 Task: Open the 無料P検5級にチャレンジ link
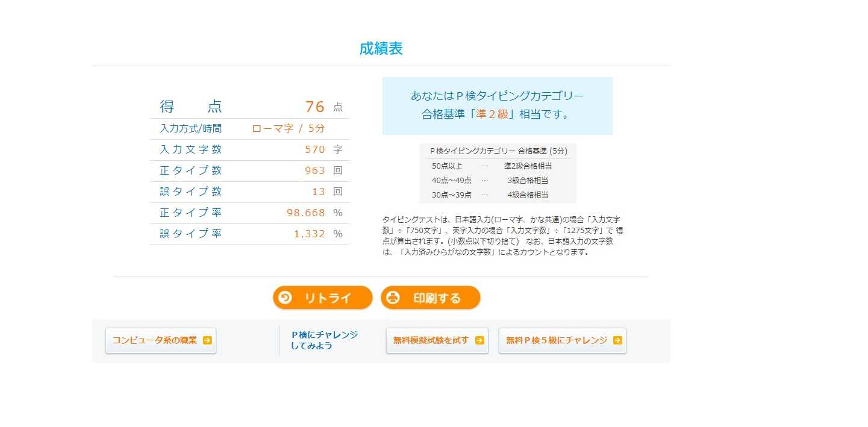[563, 340]
